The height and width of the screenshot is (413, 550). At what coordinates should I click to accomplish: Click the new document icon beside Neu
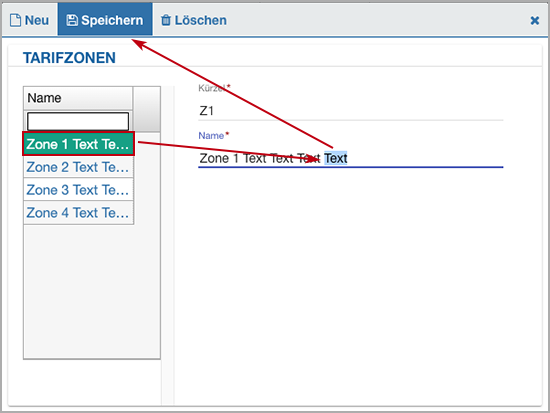point(15,20)
